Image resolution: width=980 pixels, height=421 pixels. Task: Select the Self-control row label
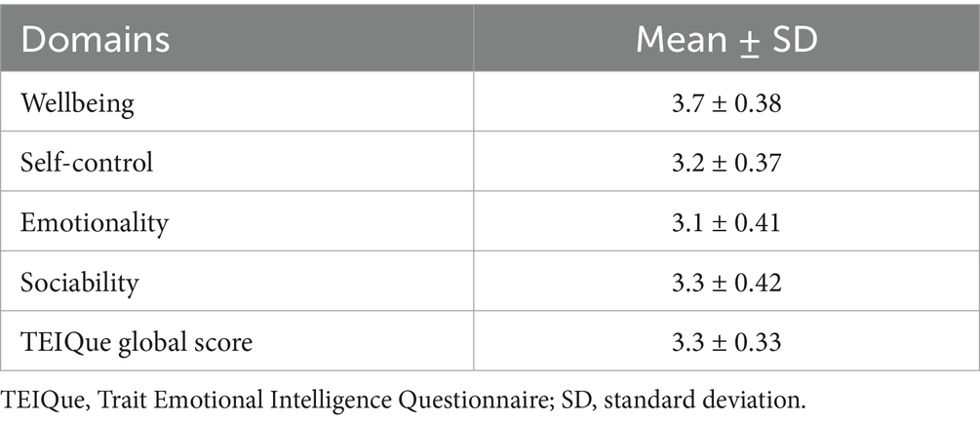coord(87,162)
